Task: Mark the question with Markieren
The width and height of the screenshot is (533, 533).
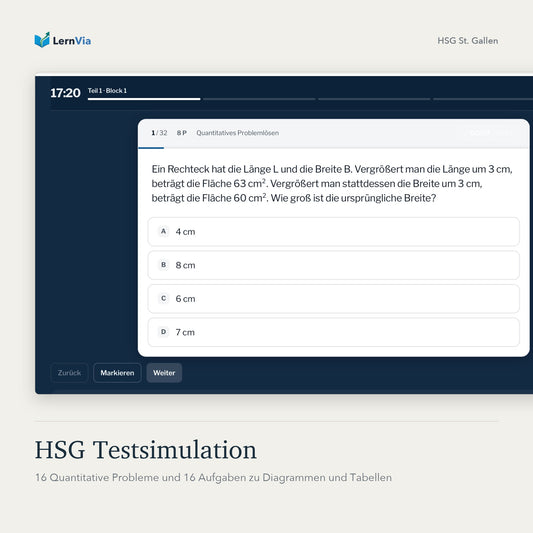Action: (117, 373)
